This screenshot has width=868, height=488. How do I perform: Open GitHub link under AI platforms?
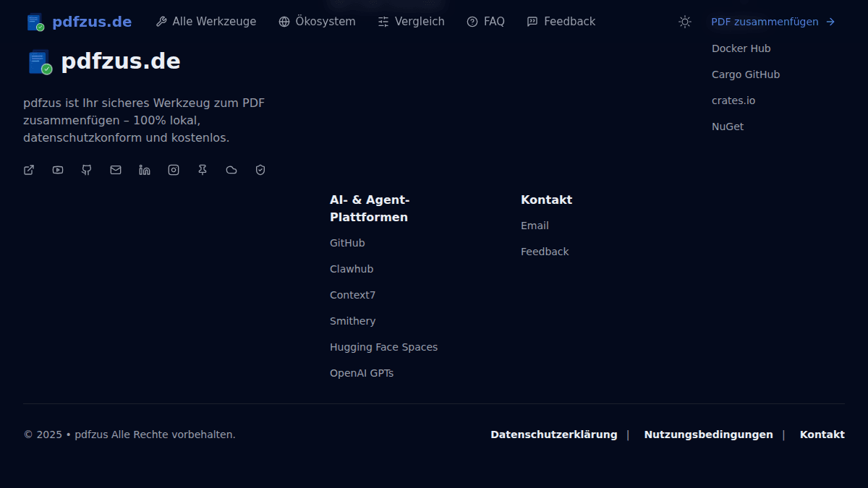347,243
